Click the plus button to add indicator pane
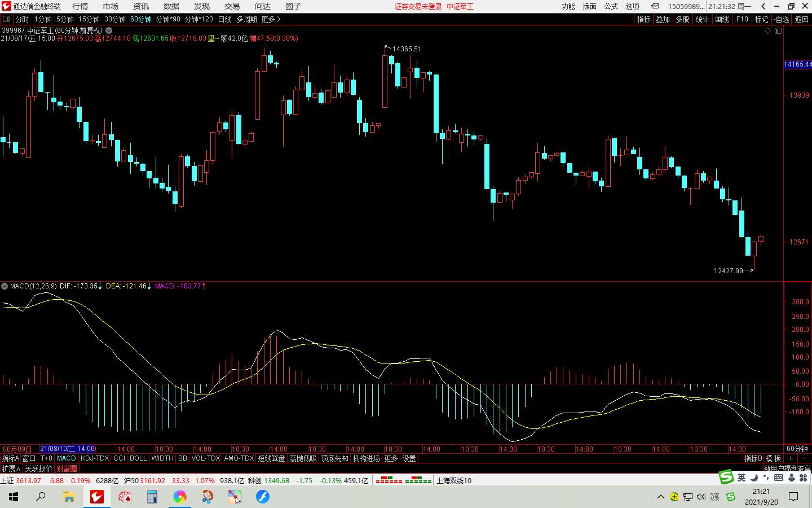 tap(791, 458)
